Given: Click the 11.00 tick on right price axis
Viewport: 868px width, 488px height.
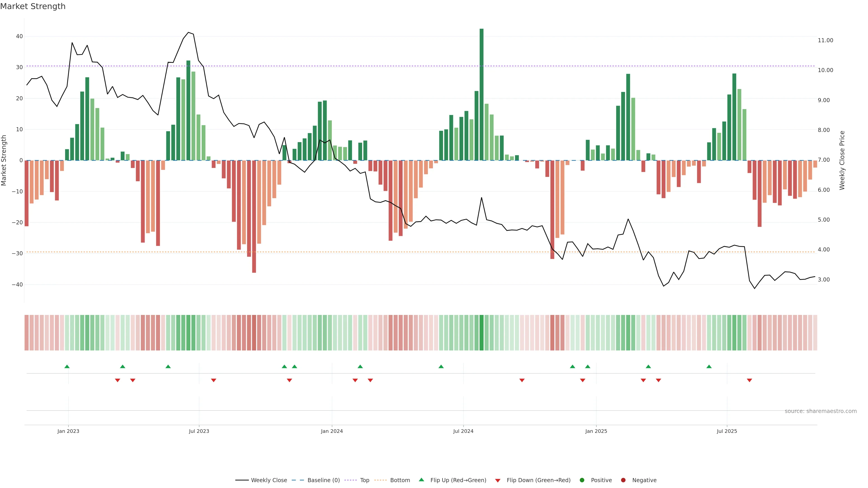Looking at the screenshot, I should 825,40.
